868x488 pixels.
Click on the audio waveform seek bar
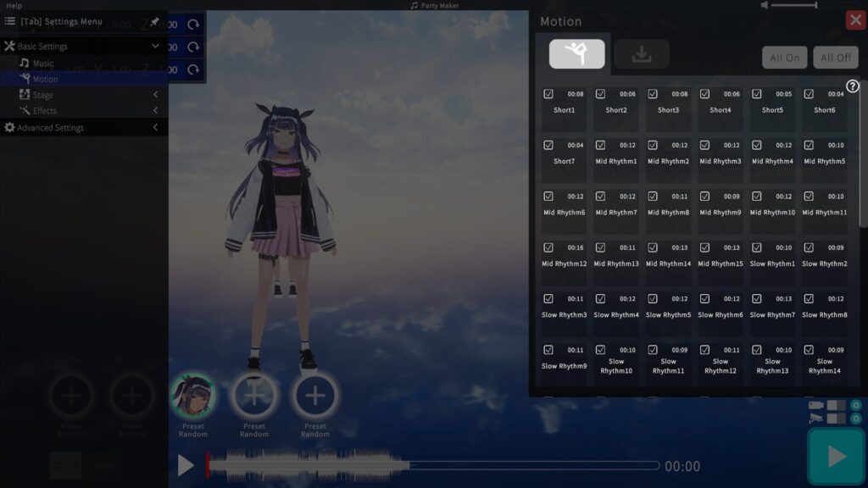[x=433, y=465]
